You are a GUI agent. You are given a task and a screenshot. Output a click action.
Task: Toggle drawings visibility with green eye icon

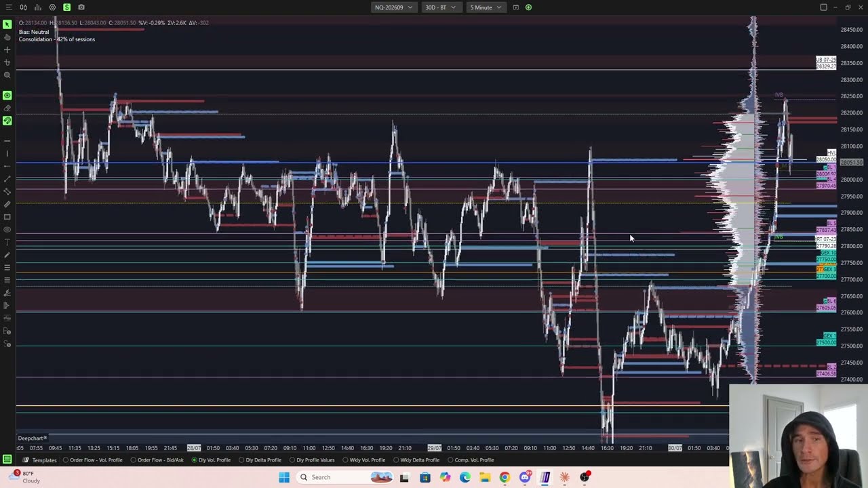(x=7, y=96)
